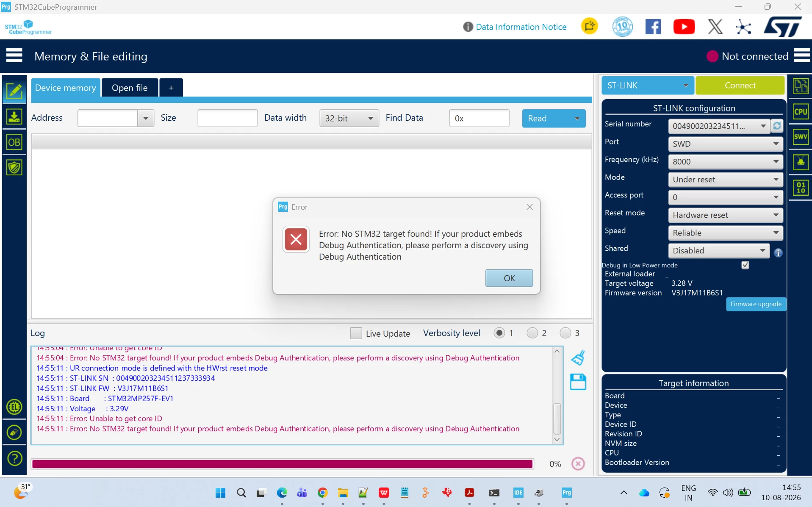Open the Speed Reliable dropdown
The width and height of the screenshot is (812, 507).
pos(725,233)
